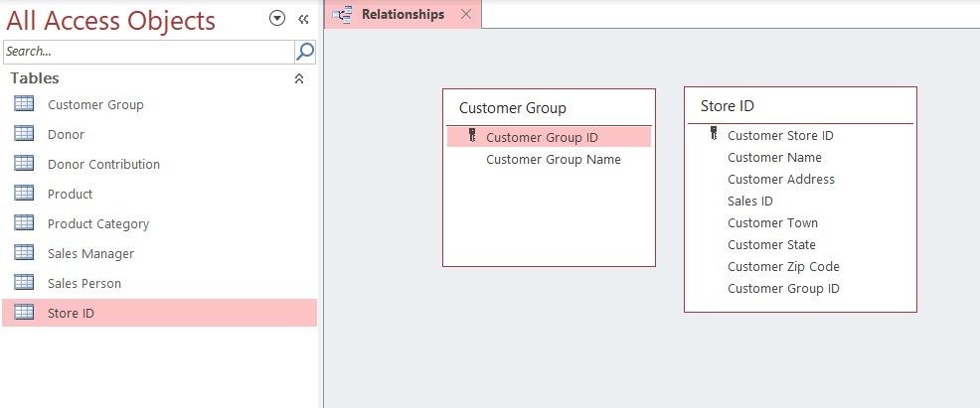Select the Customer Group ID field in Customer Group

click(549, 137)
